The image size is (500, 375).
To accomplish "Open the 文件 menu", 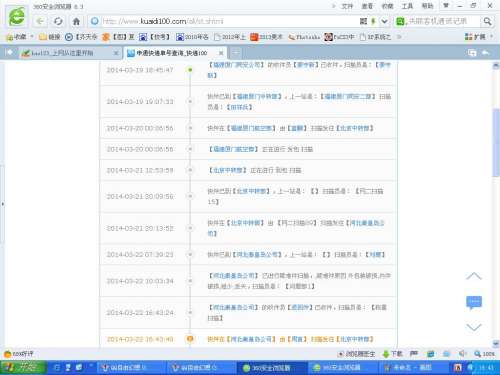I will coord(347,6).
